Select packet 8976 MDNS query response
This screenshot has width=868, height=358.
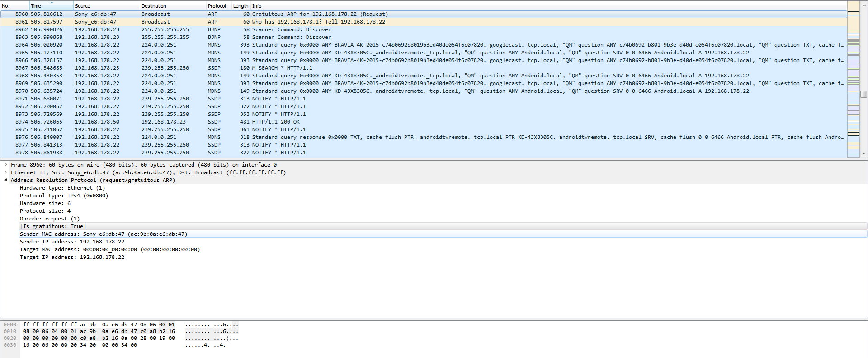452,137
